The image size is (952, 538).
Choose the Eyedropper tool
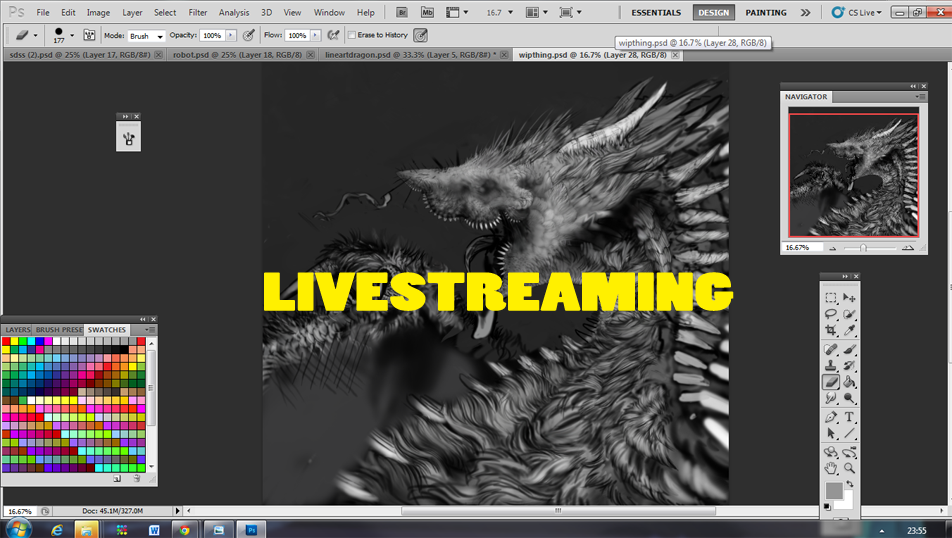tap(849, 331)
